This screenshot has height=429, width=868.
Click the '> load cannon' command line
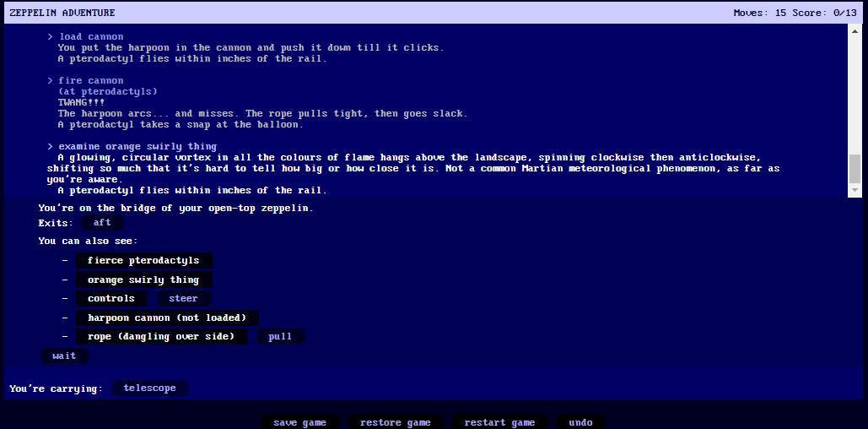[x=85, y=36]
